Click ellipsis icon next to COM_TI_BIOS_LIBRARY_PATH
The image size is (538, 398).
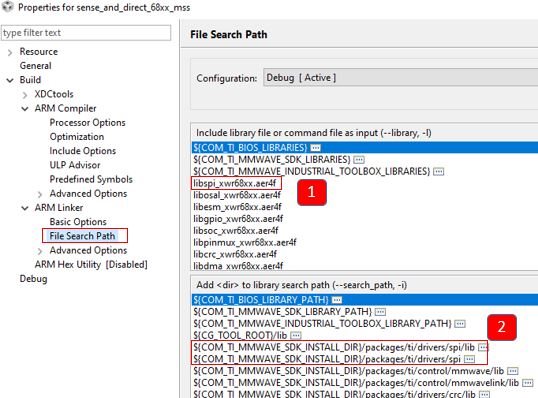[x=337, y=300]
